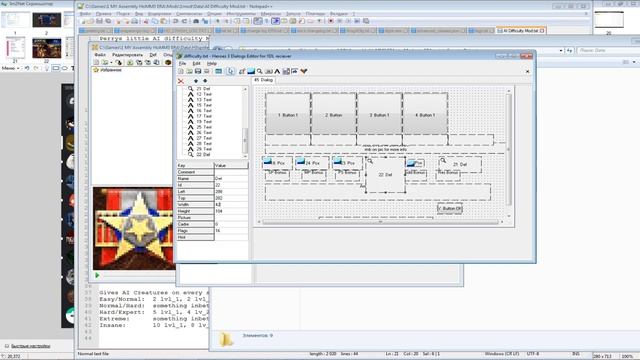Select screenshot thumbnail number 2 in Sm2Net
Screen dimensions: 640x360
click(x=47, y=20)
